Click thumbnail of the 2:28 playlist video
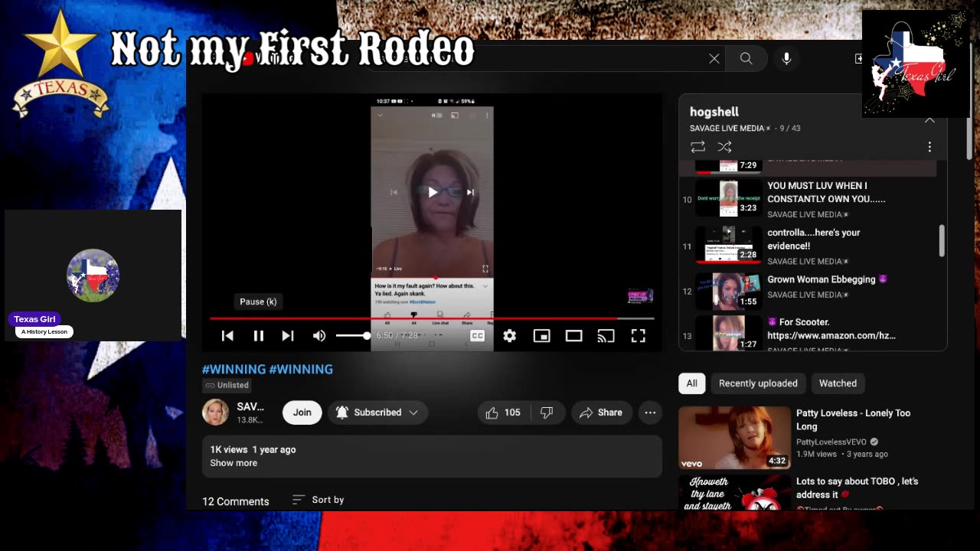This screenshot has height=551, width=980. pos(728,246)
